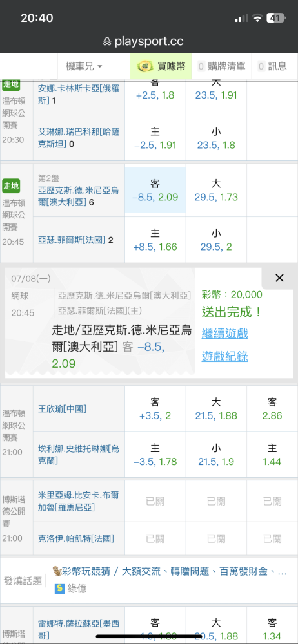
Task: Close the bet confirmation receipt
Action: point(279,278)
